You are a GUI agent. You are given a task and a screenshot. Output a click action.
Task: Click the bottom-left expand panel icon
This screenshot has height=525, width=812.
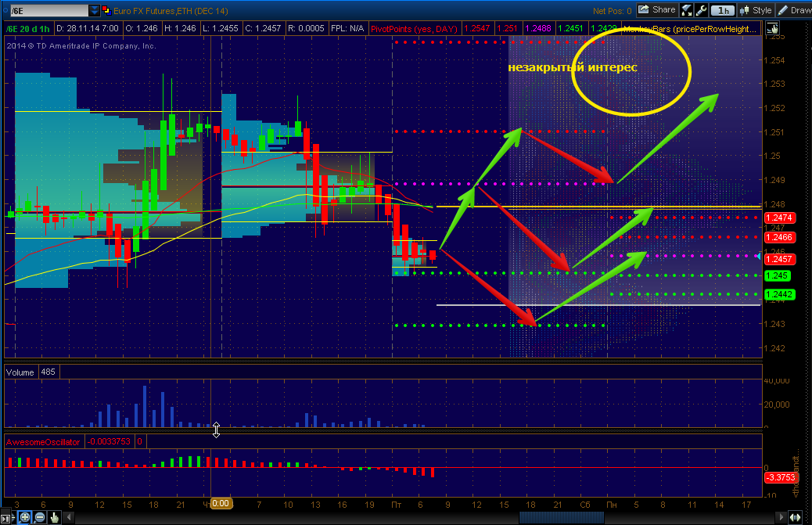point(5,518)
